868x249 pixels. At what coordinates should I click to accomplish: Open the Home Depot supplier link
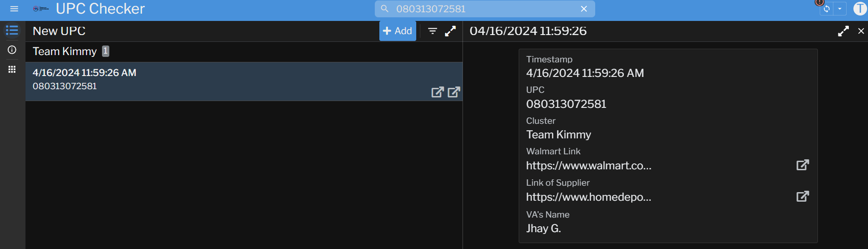(x=802, y=196)
